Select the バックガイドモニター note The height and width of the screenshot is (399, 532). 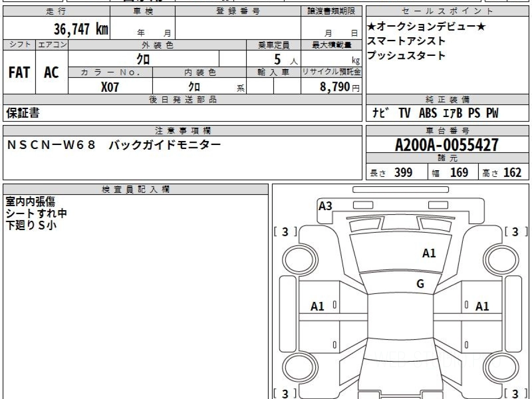pyautogui.click(x=165, y=145)
